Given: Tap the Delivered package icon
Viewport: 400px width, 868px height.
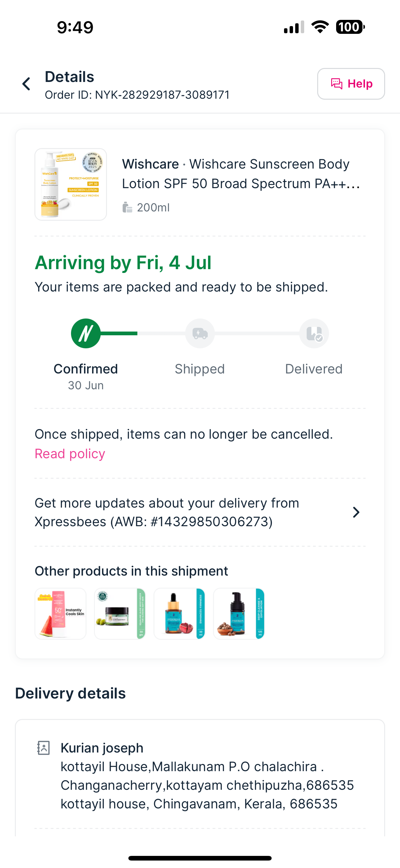Looking at the screenshot, I should tap(314, 334).
